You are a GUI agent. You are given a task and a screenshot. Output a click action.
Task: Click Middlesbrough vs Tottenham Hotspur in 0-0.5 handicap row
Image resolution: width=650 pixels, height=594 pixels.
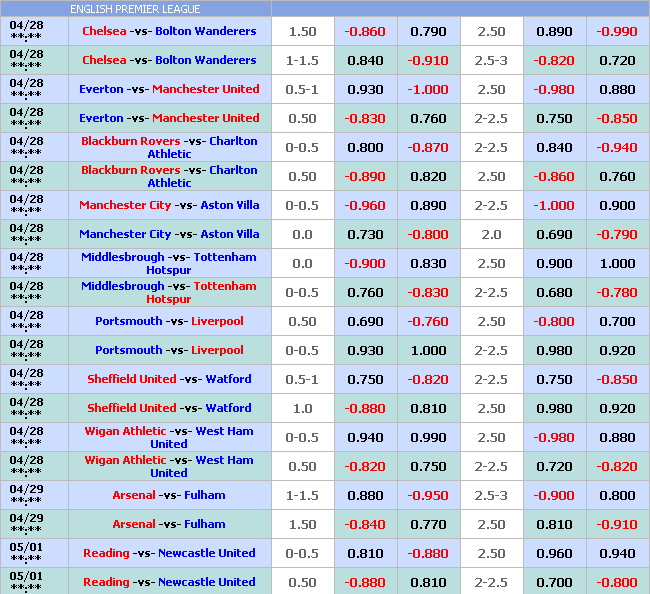pos(169,292)
